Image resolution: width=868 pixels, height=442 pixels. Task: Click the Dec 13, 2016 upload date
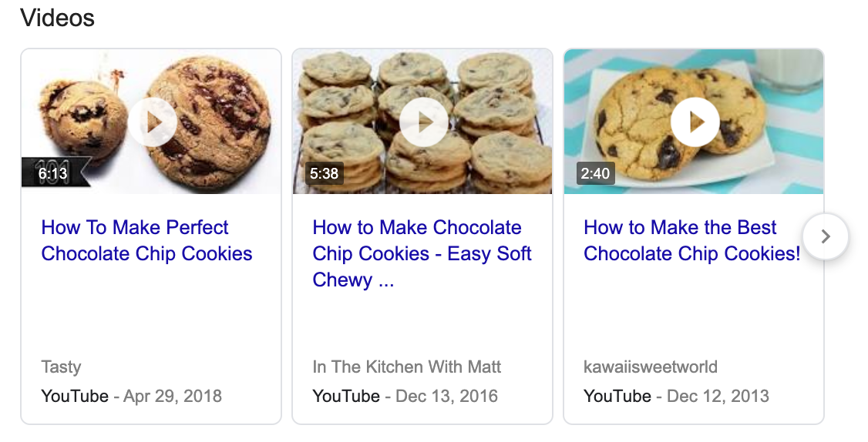(x=446, y=397)
